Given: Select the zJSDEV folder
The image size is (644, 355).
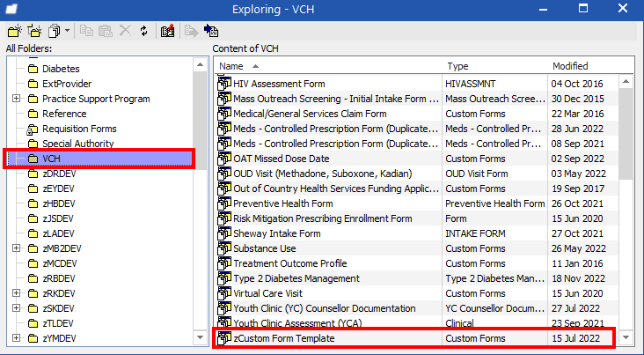Looking at the screenshot, I should [58, 218].
